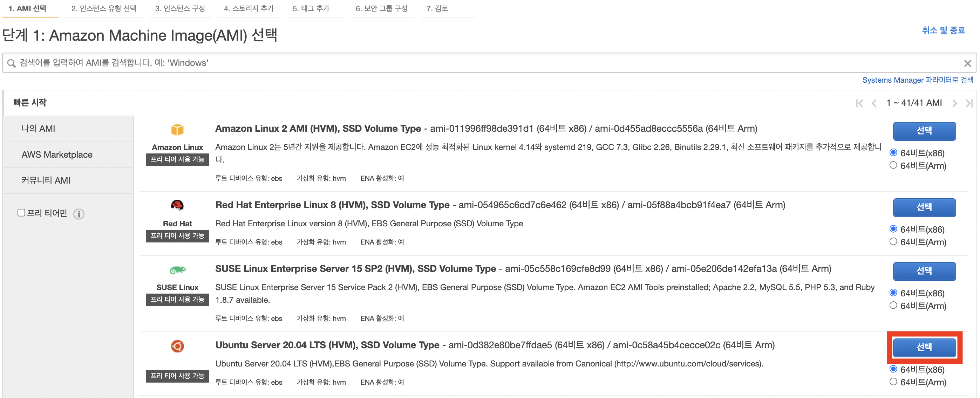This screenshot has height=398, width=980.
Task: Click the SUSE Linux chameleon icon
Action: coord(177,270)
